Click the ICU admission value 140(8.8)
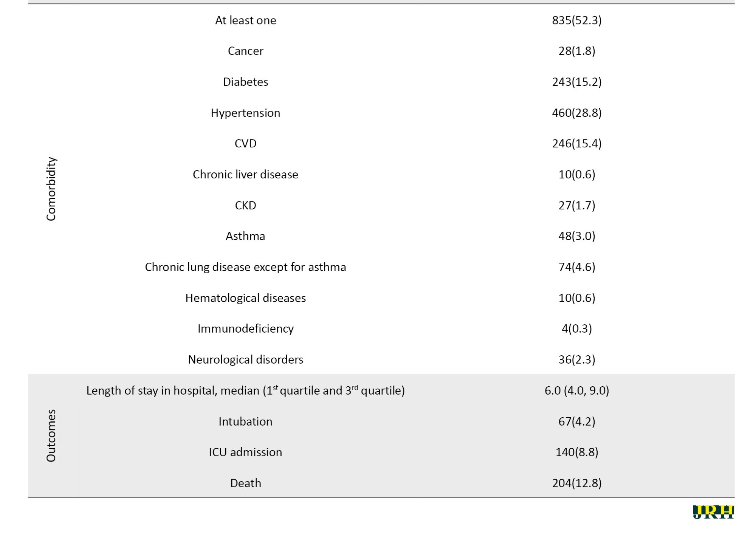 click(576, 452)
